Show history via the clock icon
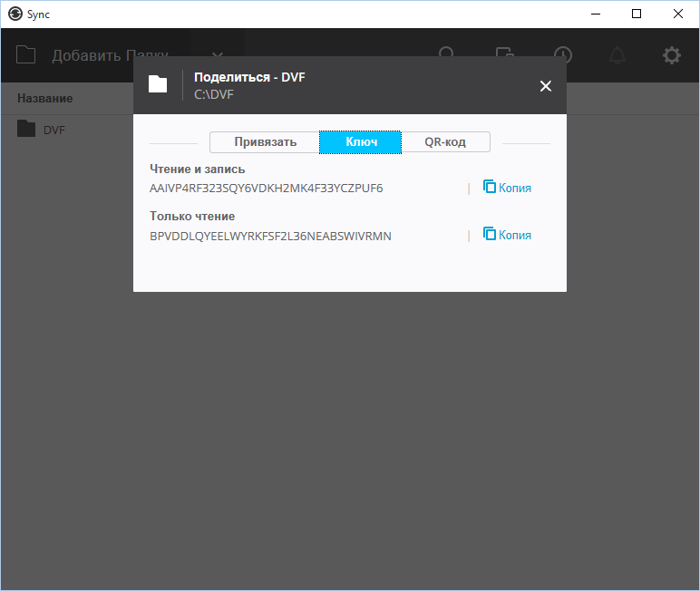 [563, 55]
